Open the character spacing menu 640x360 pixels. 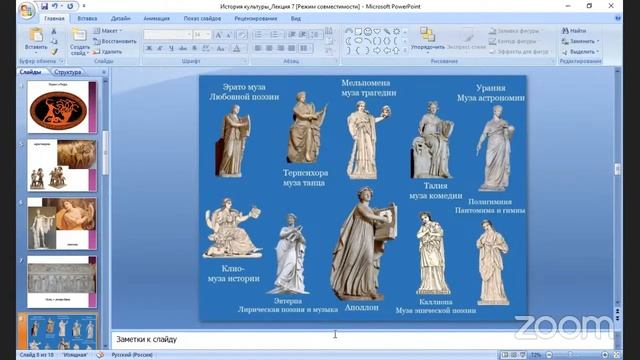click(207, 49)
